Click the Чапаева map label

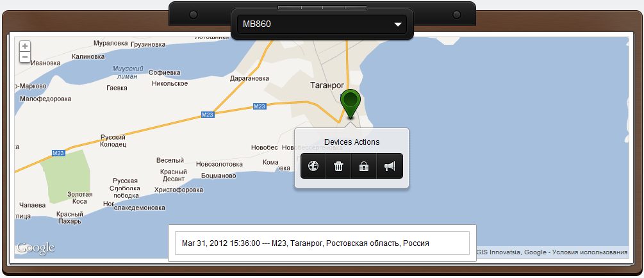33,206
